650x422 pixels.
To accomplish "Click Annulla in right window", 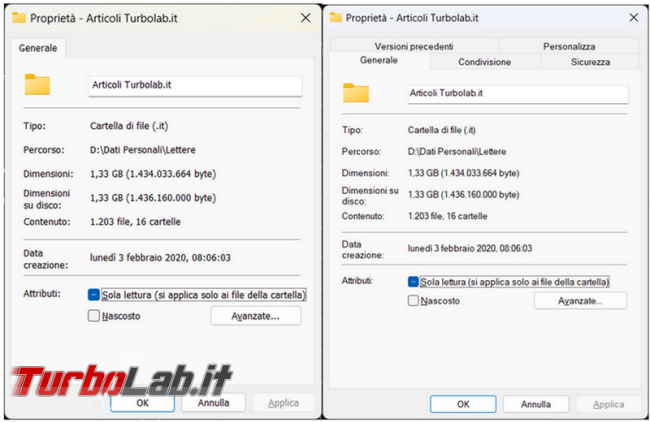I will click(536, 404).
